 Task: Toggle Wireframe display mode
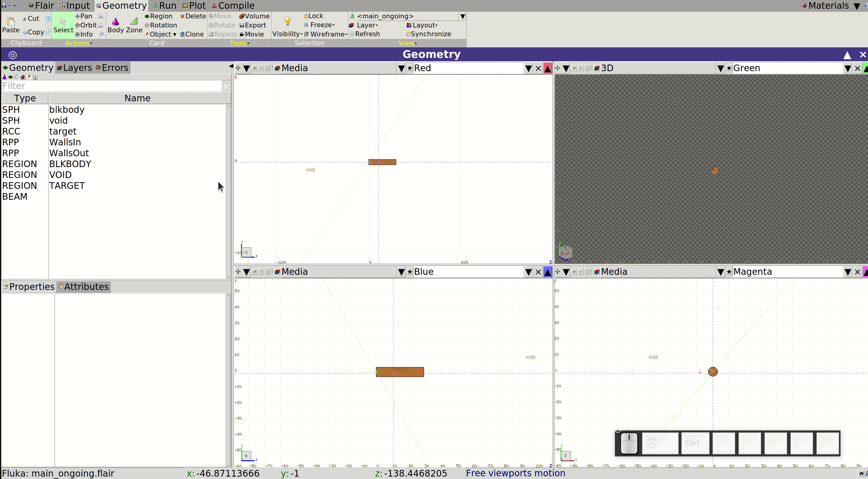pyautogui.click(x=326, y=34)
